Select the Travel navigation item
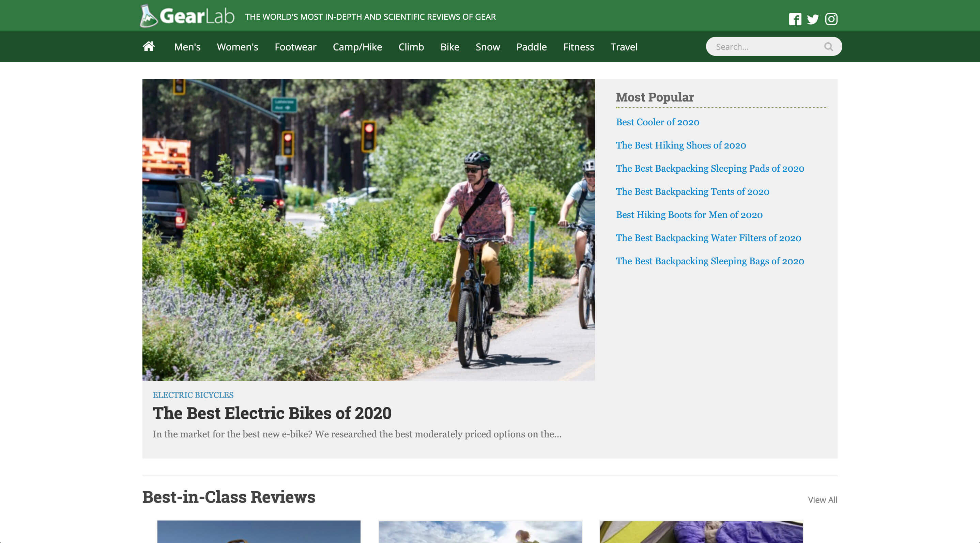This screenshot has height=543, width=980. pyautogui.click(x=624, y=47)
